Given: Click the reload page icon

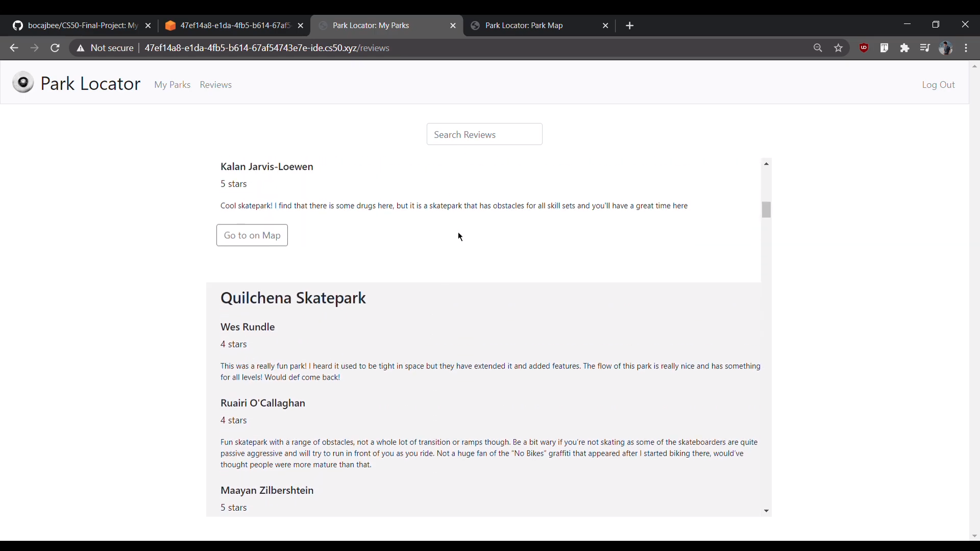Looking at the screenshot, I should coord(55,48).
